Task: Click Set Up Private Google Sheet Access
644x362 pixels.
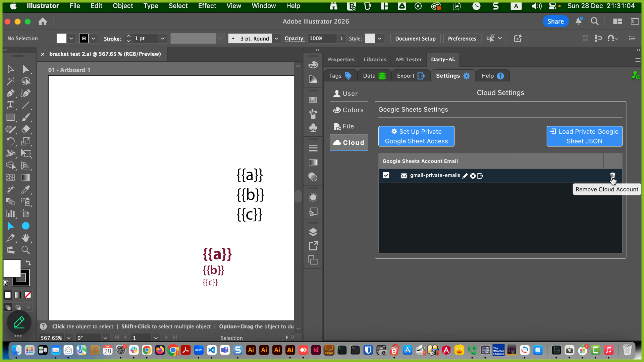Action: [416, 136]
